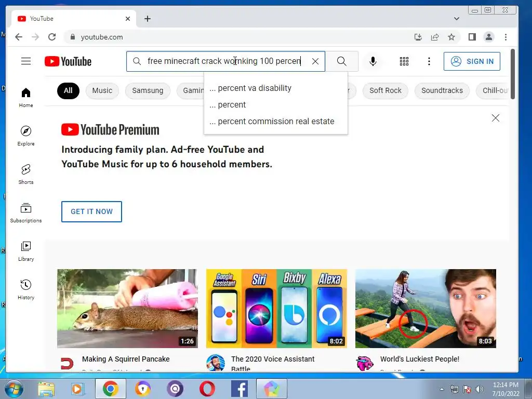Image resolution: width=532 pixels, height=399 pixels.
Task: Open History in the sidebar
Action: pyautogui.click(x=26, y=289)
